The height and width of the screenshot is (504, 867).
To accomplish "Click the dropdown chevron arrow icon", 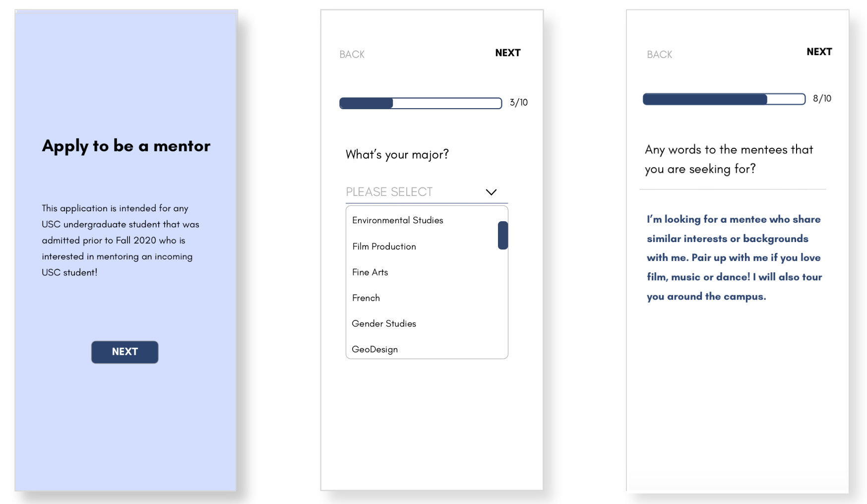I will point(491,192).
